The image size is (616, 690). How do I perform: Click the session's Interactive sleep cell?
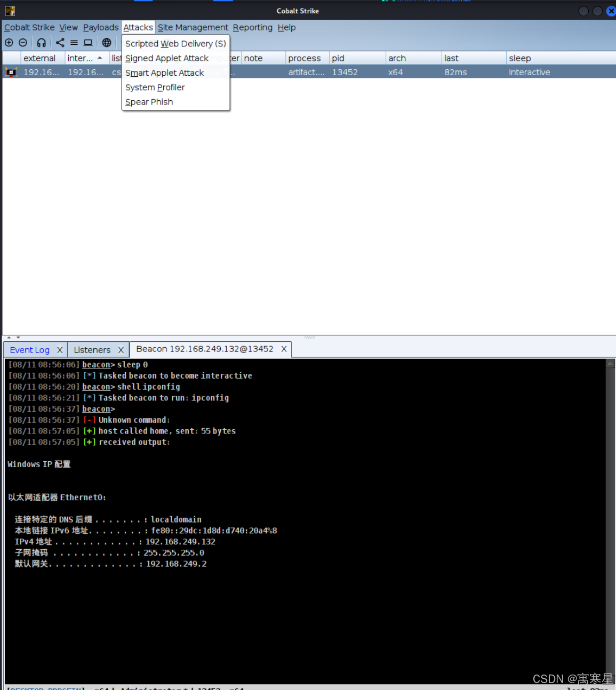pyautogui.click(x=530, y=72)
